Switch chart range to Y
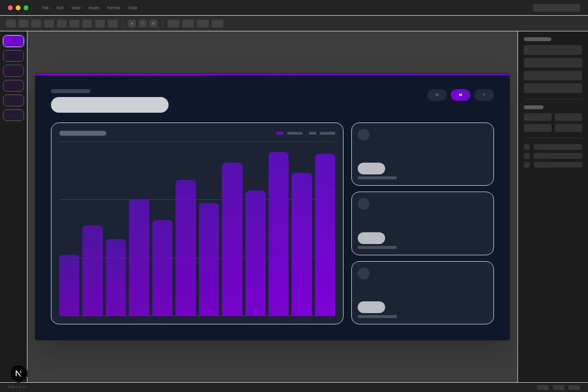 click(x=484, y=95)
